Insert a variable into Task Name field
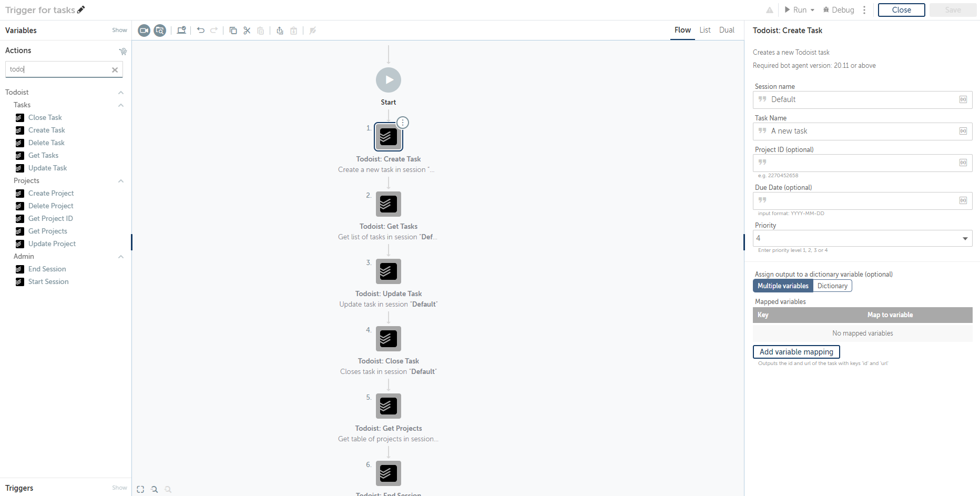Viewport: 980px width, 496px height. [x=963, y=131]
